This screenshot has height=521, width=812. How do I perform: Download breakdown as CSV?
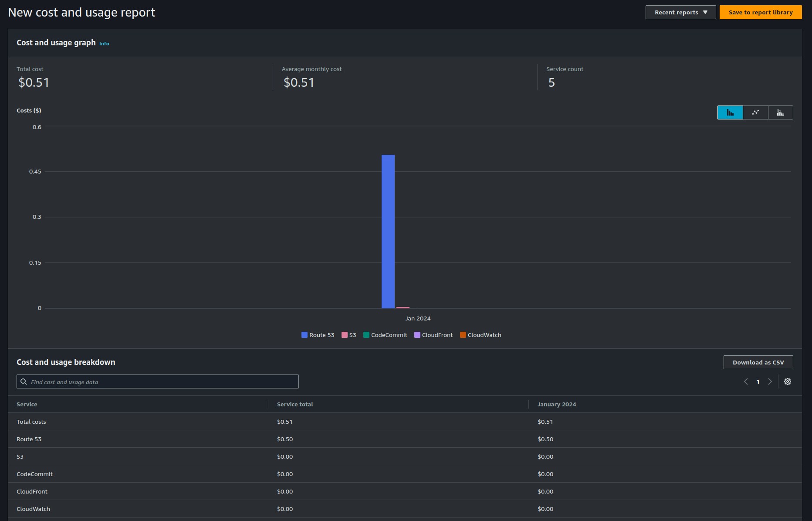click(x=758, y=362)
